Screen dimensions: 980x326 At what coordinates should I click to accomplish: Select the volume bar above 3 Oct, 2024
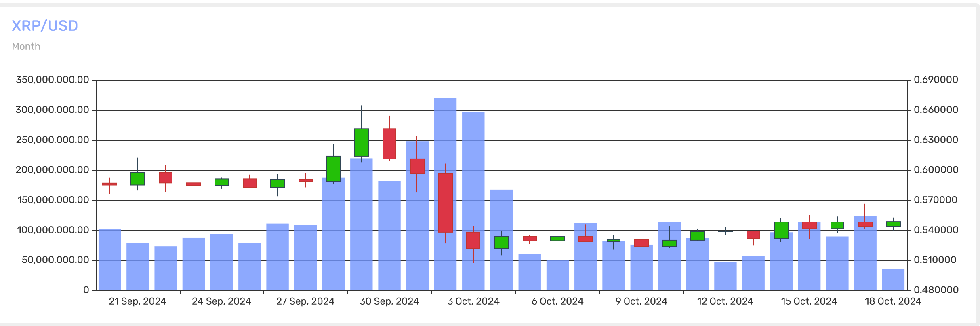click(x=473, y=201)
